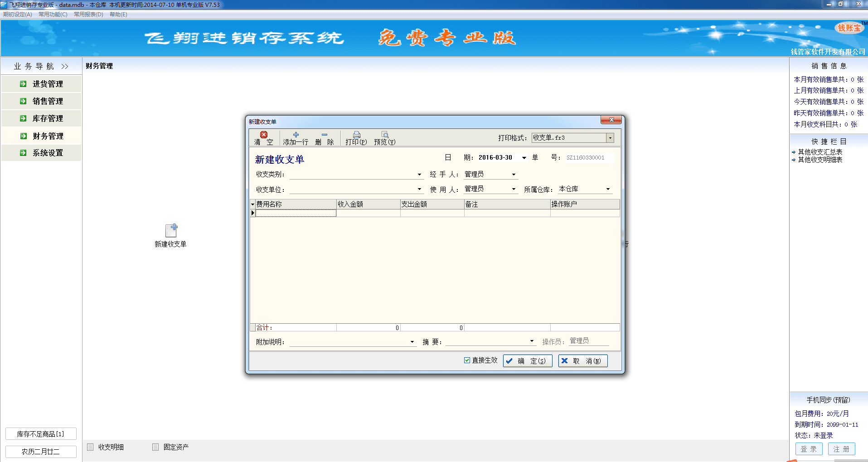The height and width of the screenshot is (462, 868).
Task: Click the 预览 preview icon
Action: tap(385, 135)
